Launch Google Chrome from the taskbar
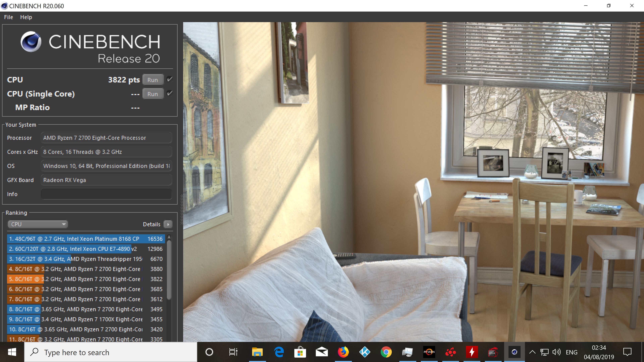 tap(386, 352)
